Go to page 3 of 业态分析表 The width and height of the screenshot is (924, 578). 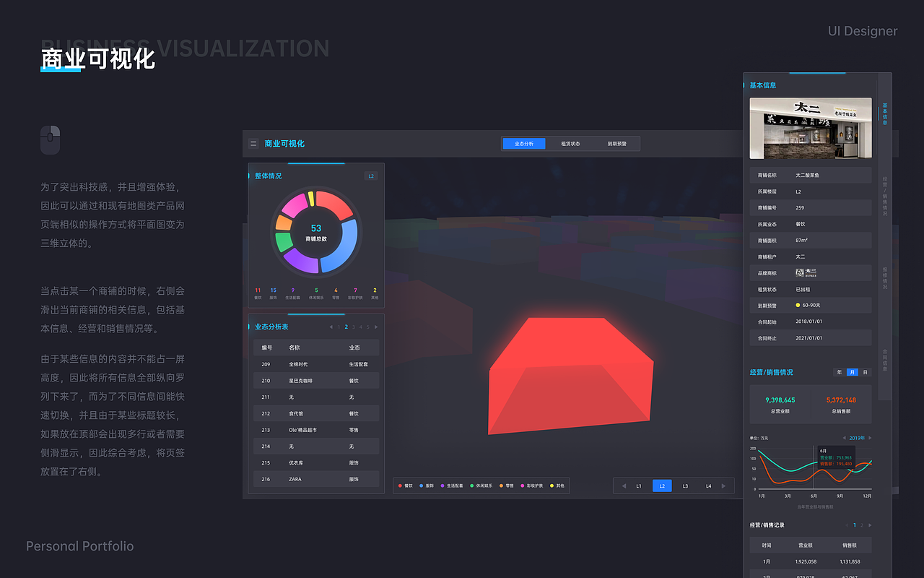point(354,327)
